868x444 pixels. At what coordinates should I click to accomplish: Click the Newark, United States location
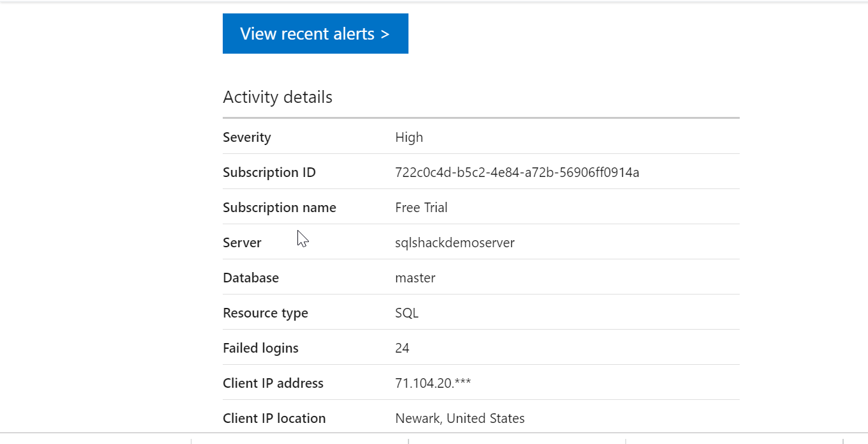click(460, 418)
